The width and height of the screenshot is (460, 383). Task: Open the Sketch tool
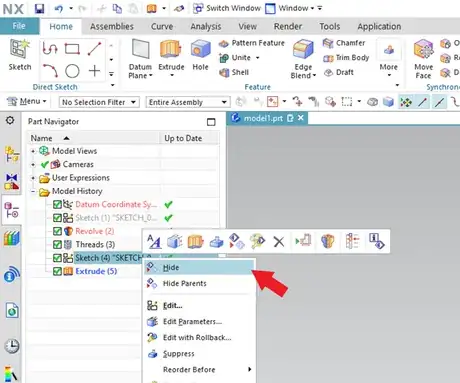click(20, 55)
